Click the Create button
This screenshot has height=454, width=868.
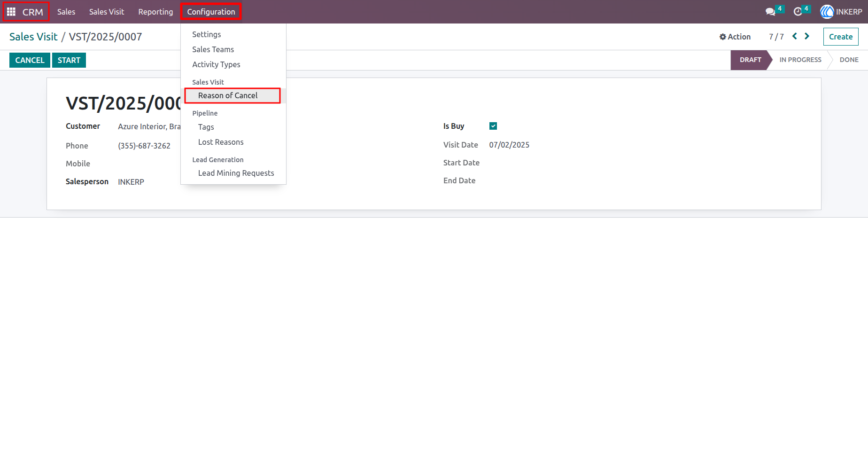click(841, 37)
